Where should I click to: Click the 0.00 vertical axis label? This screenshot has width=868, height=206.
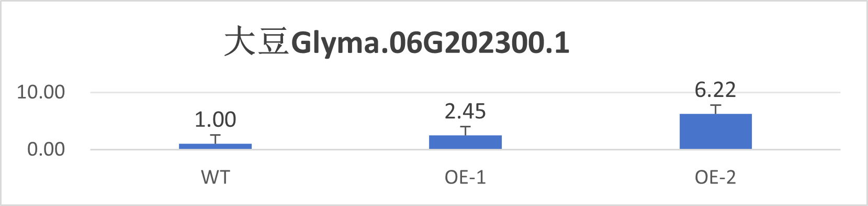(46, 149)
